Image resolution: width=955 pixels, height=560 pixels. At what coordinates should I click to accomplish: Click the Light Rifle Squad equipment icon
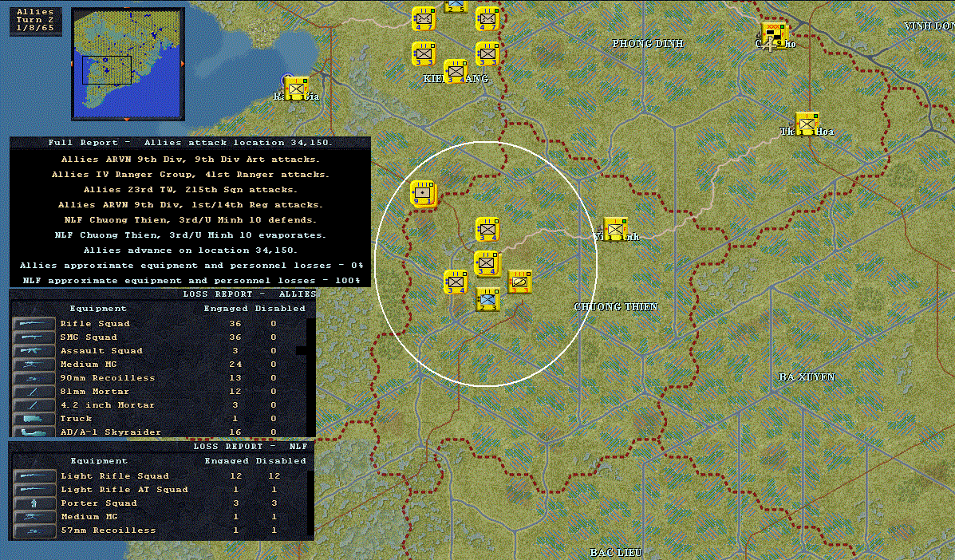point(34,475)
